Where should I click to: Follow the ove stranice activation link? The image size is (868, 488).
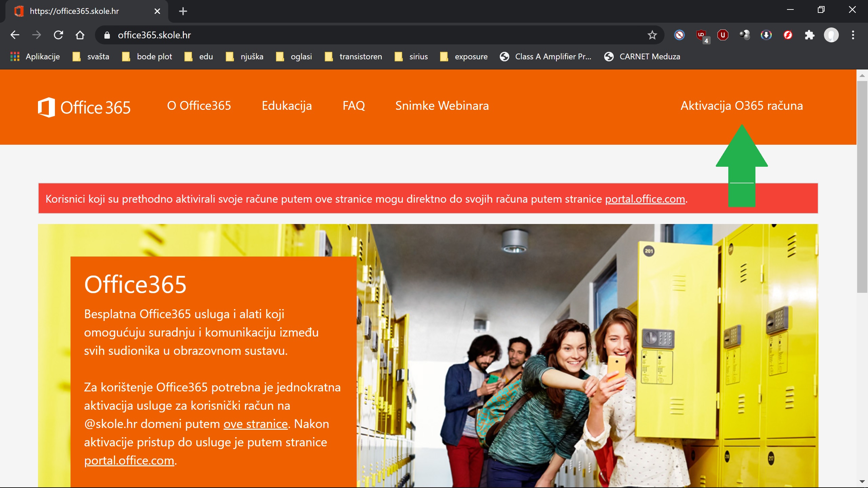[256, 424]
